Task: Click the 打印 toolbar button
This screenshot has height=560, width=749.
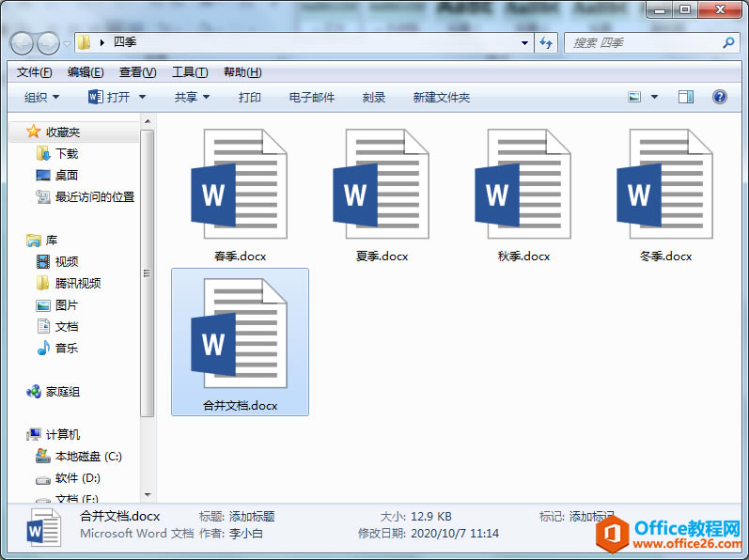Action: (249, 98)
